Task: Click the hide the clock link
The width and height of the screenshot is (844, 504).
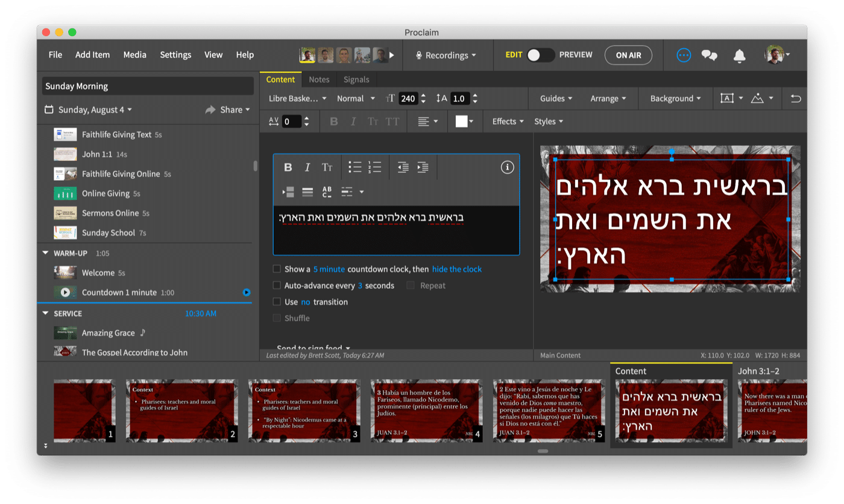Action: pyautogui.click(x=457, y=269)
